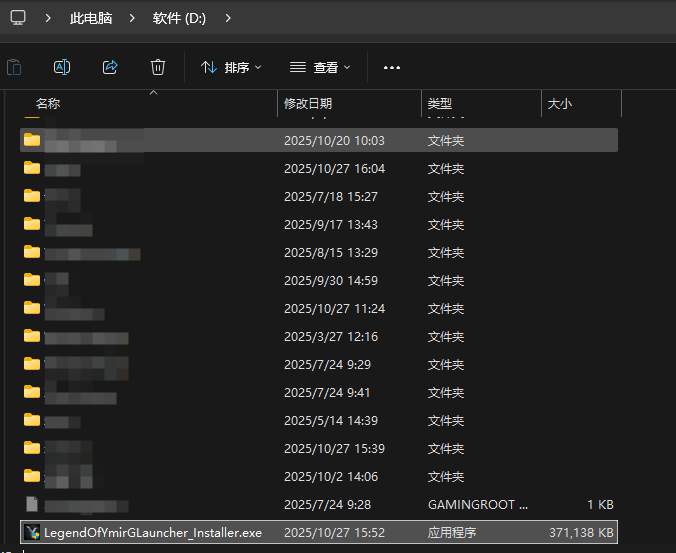The width and height of the screenshot is (676, 553).
Task: Sort by the 大小 column header
Action: click(x=559, y=103)
